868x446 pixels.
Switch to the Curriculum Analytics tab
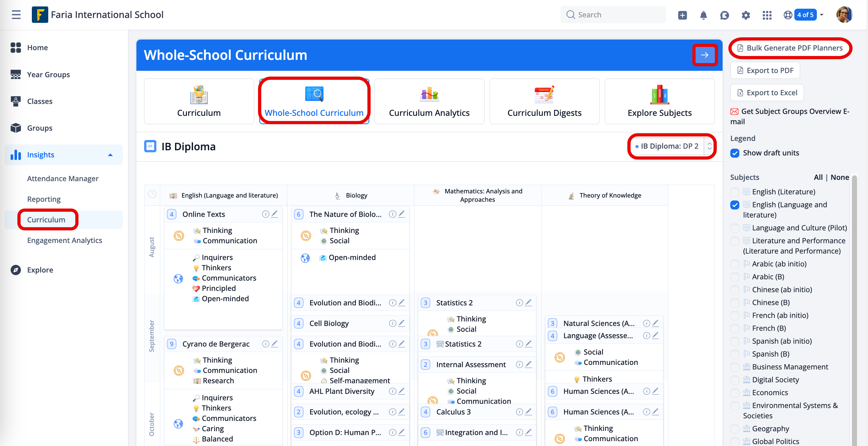(429, 101)
